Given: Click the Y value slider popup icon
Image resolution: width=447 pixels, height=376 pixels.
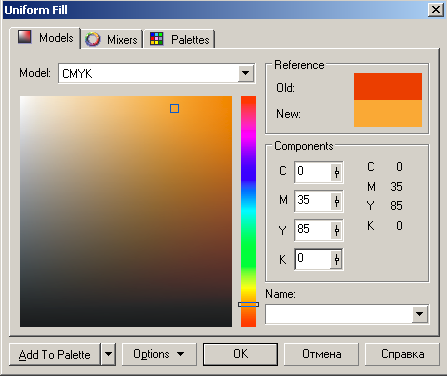Looking at the screenshot, I should tap(337, 230).
